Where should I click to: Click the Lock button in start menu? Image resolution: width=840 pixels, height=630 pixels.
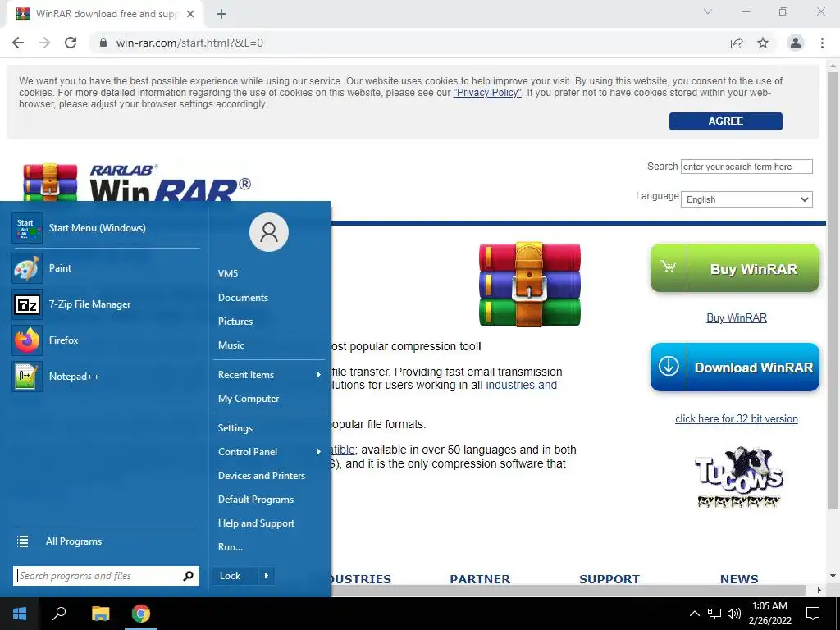(235, 576)
